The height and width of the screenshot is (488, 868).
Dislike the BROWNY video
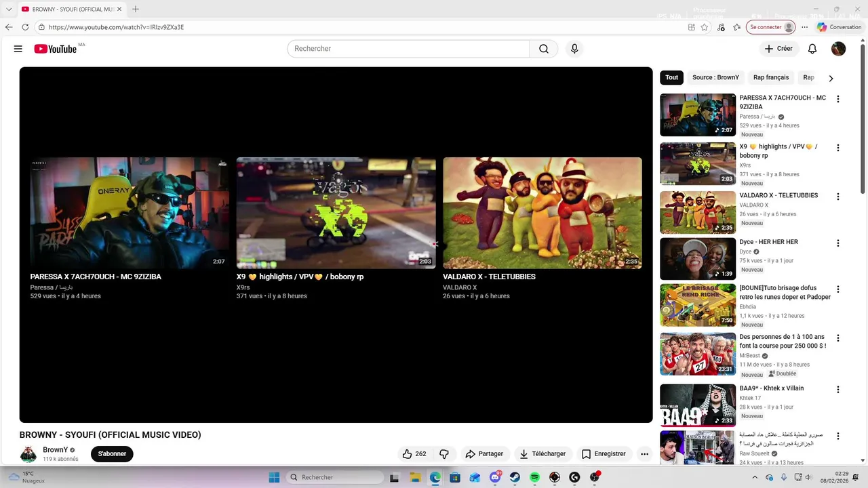pos(444,454)
